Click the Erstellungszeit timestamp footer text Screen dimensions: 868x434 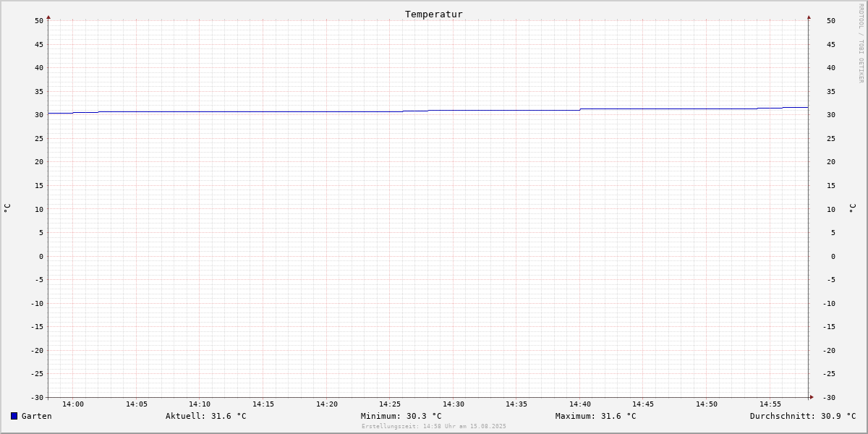click(434, 426)
